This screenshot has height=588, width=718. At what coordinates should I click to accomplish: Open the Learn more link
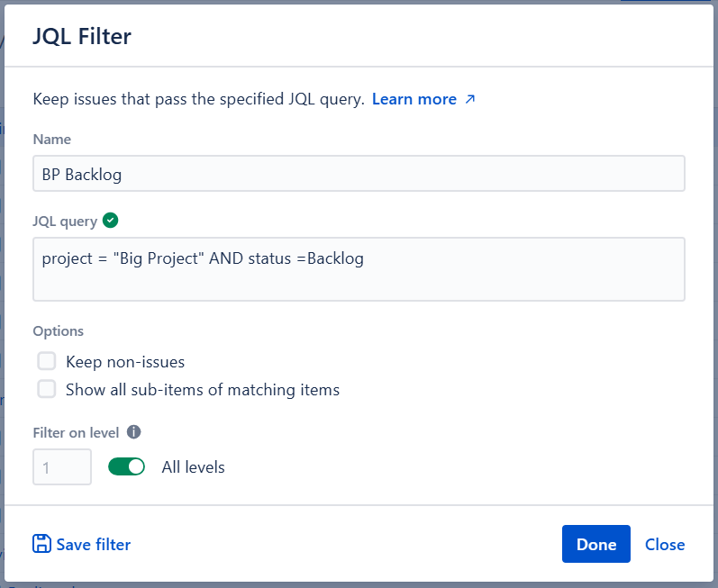pos(414,99)
